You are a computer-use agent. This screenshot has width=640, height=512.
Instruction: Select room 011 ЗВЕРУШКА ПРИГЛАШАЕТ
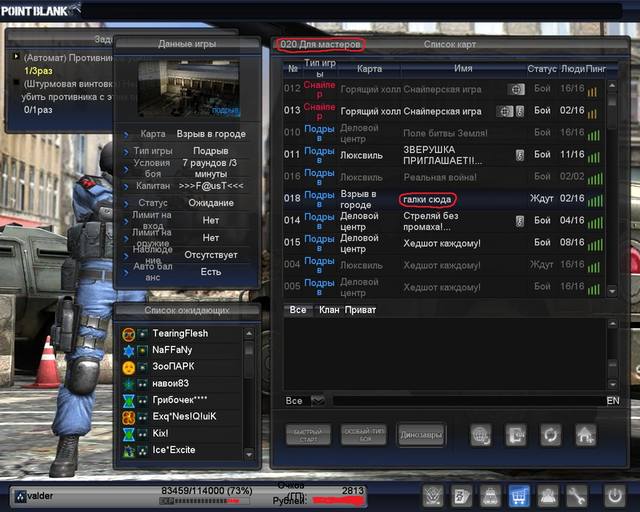(443, 155)
